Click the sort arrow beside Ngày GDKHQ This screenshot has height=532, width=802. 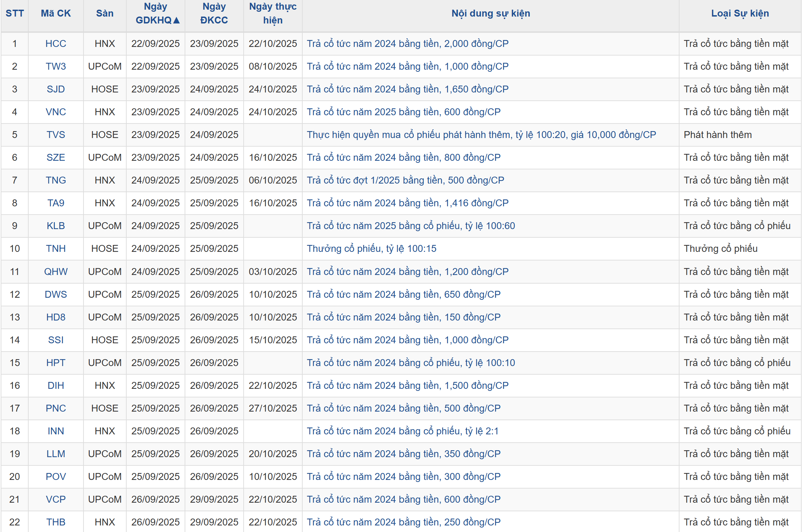pos(176,20)
